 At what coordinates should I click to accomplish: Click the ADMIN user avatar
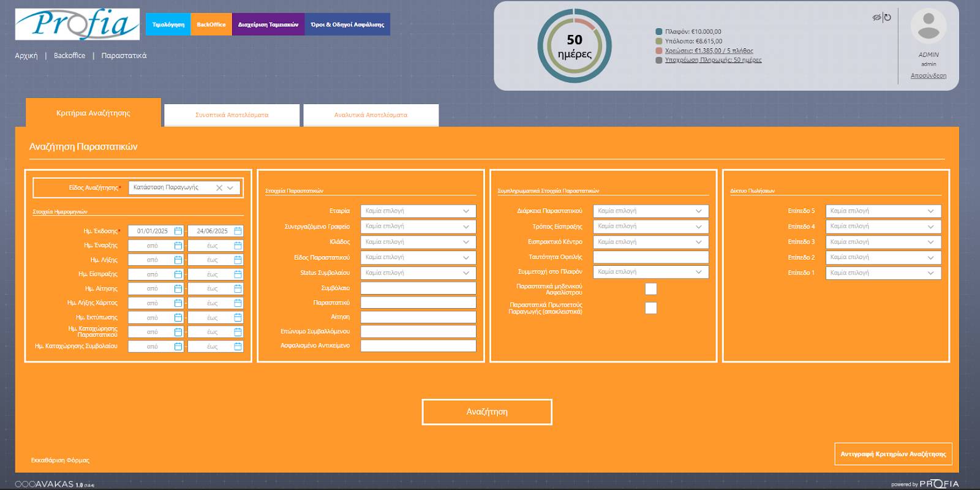click(928, 26)
